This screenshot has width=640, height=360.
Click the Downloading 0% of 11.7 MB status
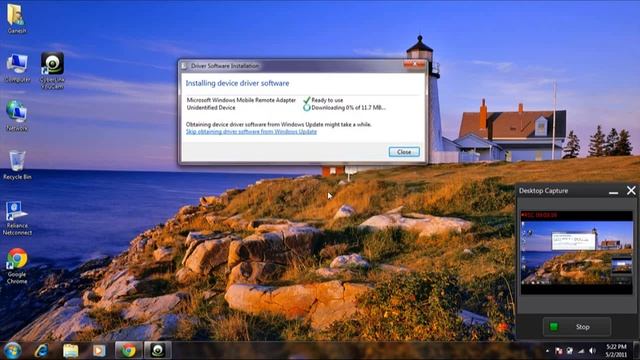(x=348, y=108)
